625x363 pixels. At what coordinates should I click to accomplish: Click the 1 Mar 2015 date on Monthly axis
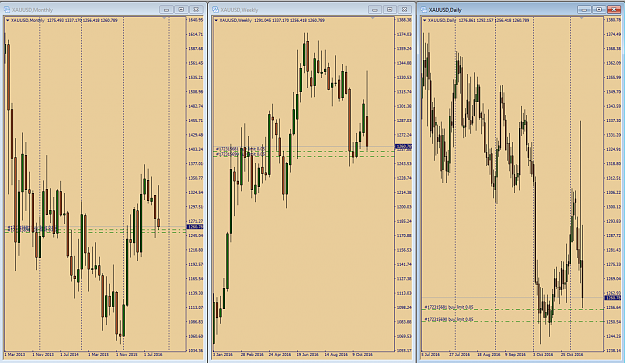coord(98,354)
